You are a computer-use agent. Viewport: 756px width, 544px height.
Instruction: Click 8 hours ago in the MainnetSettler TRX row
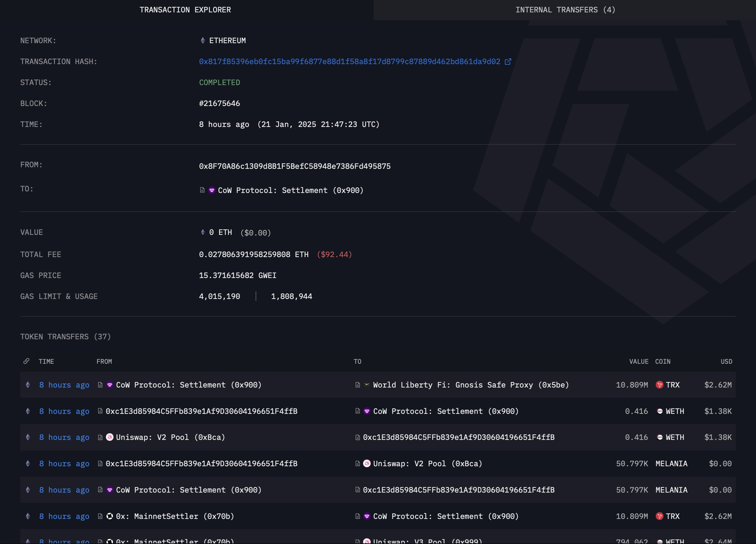point(64,516)
